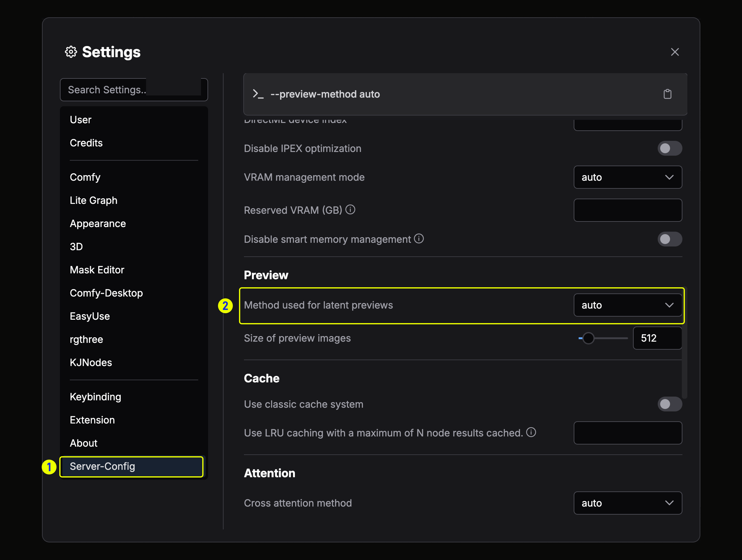Click the terminal prompt icon

point(258,94)
